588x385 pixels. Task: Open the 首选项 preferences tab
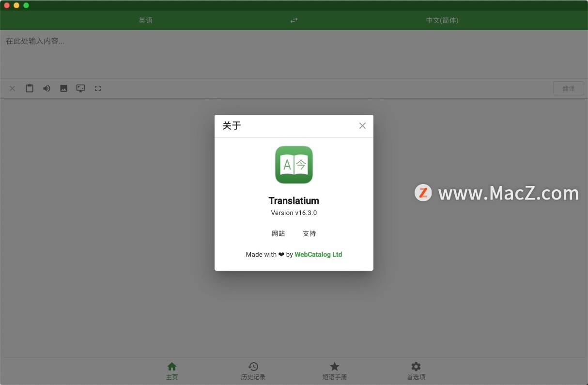click(416, 371)
